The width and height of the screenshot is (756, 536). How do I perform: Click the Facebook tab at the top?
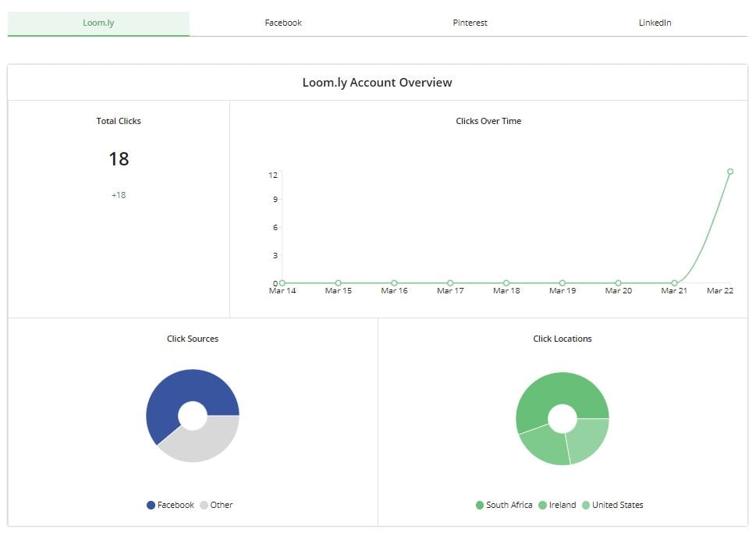tap(282, 23)
